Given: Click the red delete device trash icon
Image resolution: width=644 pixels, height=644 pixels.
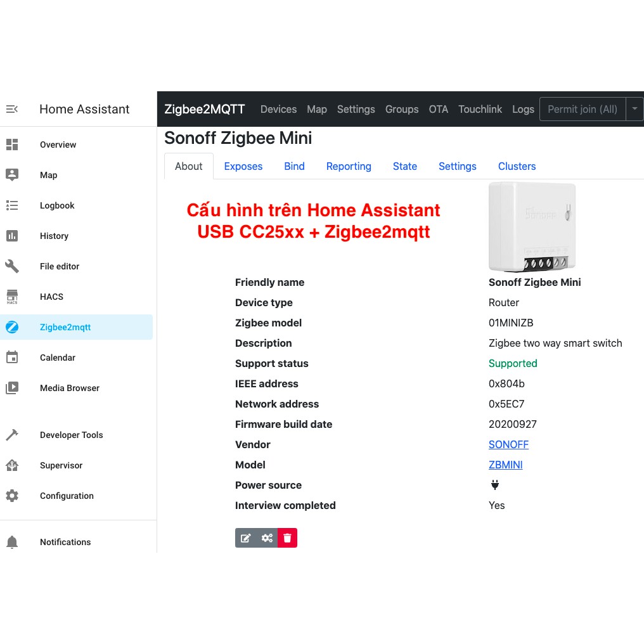Looking at the screenshot, I should pos(287,538).
